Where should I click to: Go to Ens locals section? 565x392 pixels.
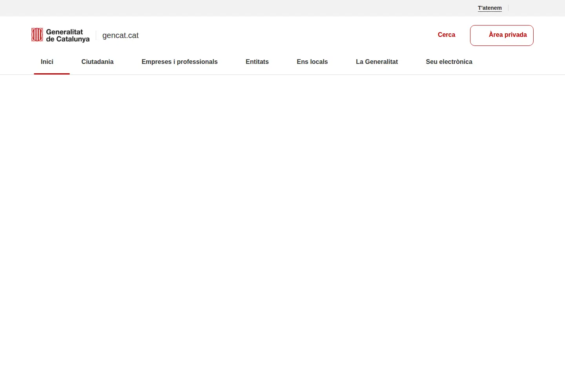click(312, 62)
